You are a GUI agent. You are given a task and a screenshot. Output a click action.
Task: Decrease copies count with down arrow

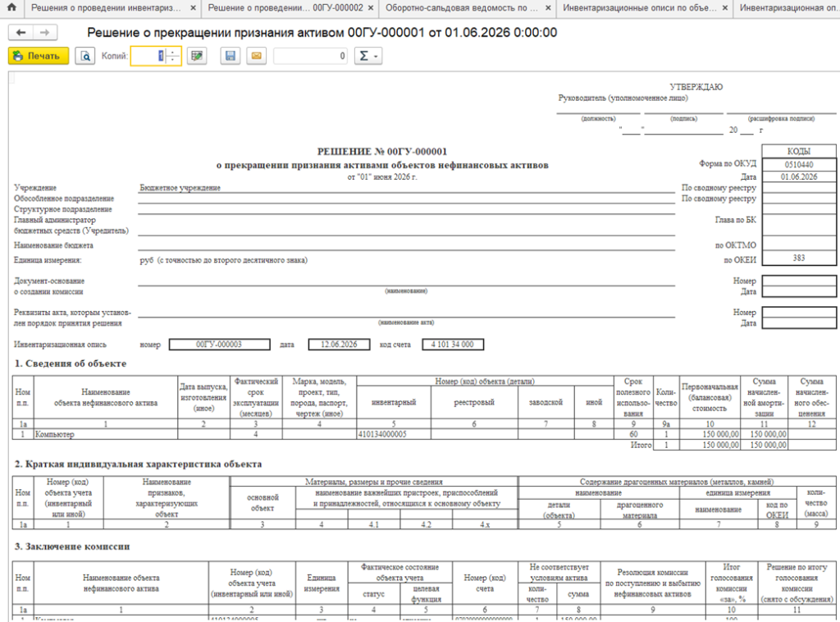(x=173, y=59)
